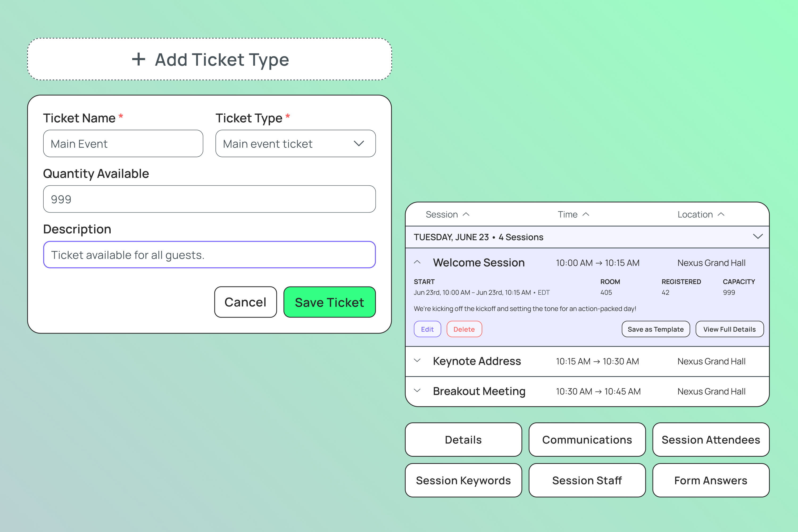Expand the Breakout Meeting row
This screenshot has height=532, width=798.
tap(417, 390)
